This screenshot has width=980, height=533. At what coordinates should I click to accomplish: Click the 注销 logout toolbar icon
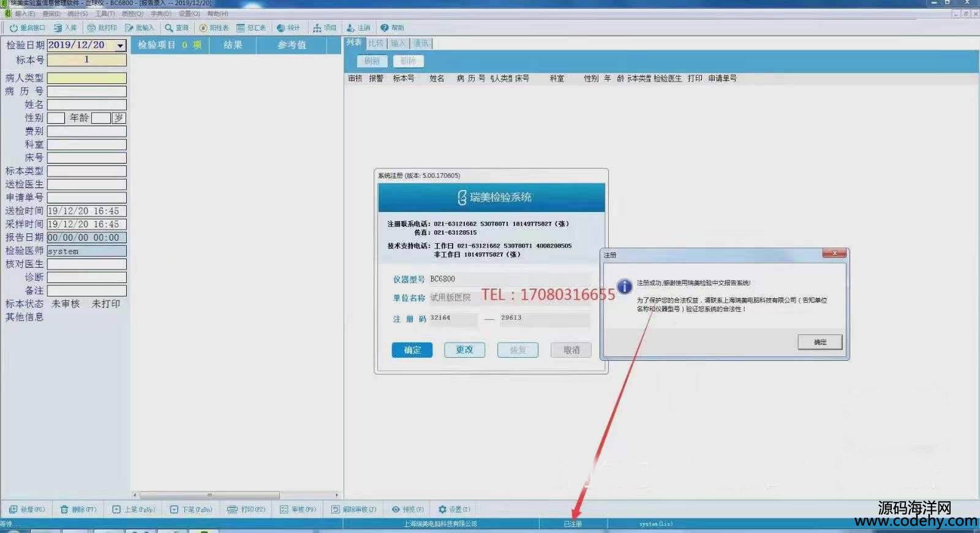[x=351, y=28]
